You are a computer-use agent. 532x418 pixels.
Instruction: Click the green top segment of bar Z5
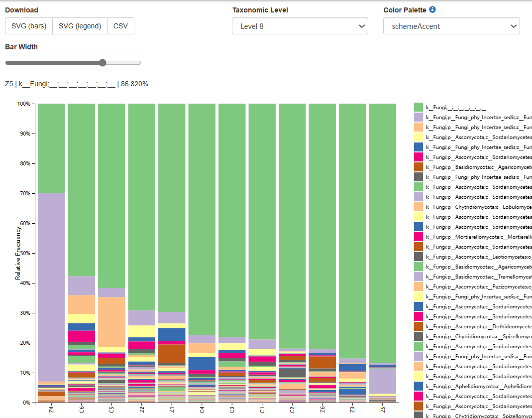tap(382, 229)
